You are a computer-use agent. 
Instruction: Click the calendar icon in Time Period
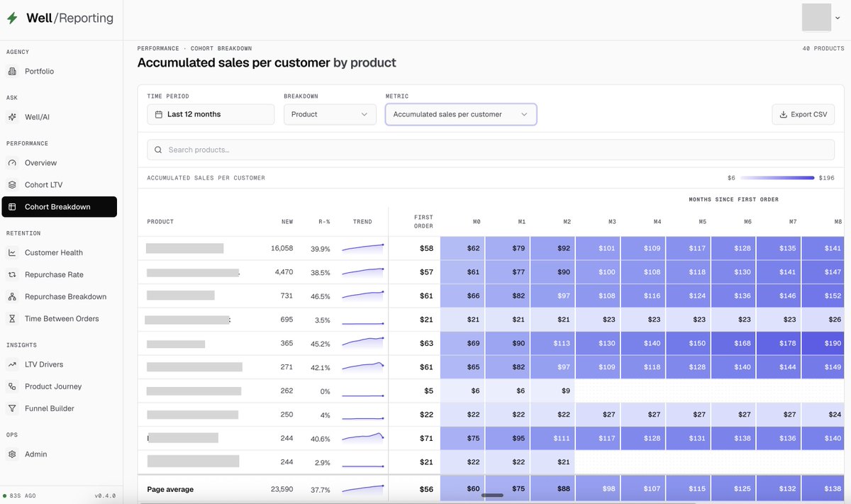point(159,114)
